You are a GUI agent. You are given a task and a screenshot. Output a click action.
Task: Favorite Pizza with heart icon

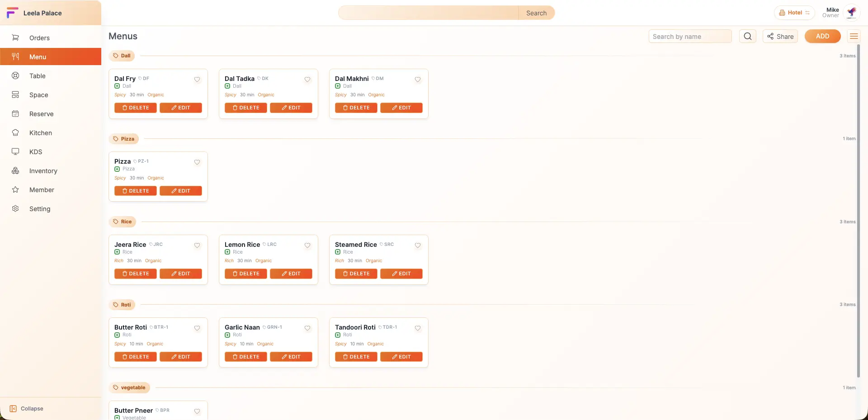click(x=197, y=162)
